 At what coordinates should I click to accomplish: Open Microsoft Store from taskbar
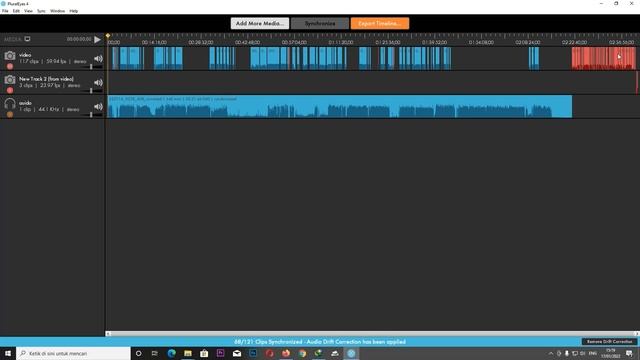[x=204, y=353]
